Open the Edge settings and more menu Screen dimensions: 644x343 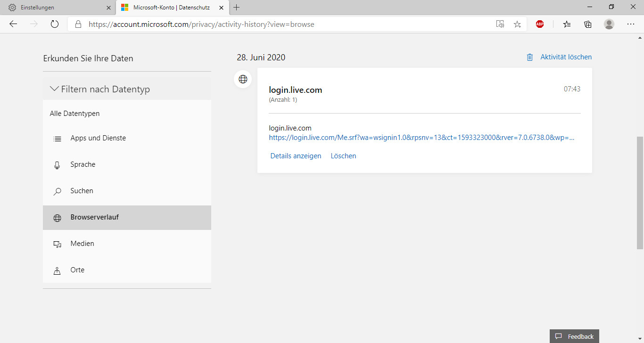[x=631, y=24]
